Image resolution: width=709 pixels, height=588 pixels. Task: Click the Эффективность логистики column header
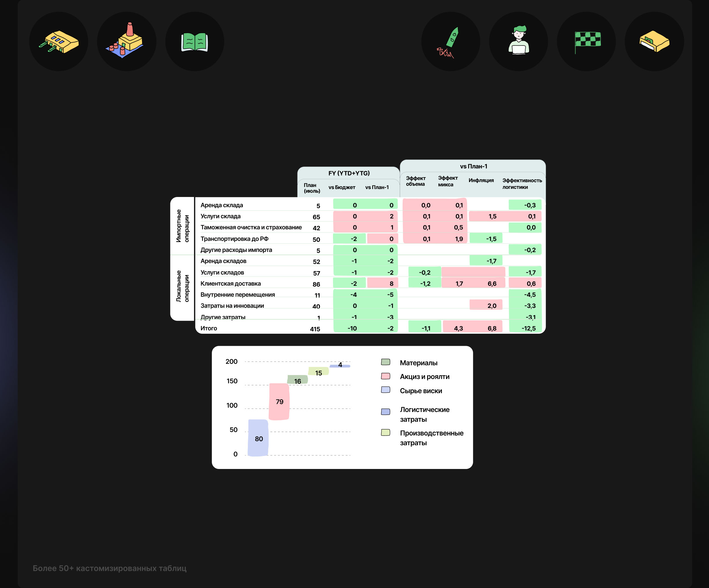(x=522, y=184)
